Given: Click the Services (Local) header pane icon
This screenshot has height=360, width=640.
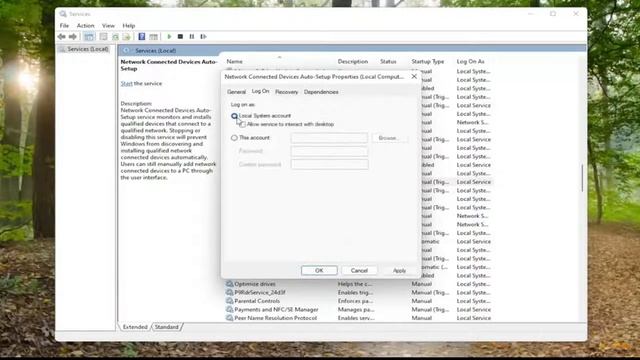Looking at the screenshot, I should pyautogui.click(x=126, y=51).
